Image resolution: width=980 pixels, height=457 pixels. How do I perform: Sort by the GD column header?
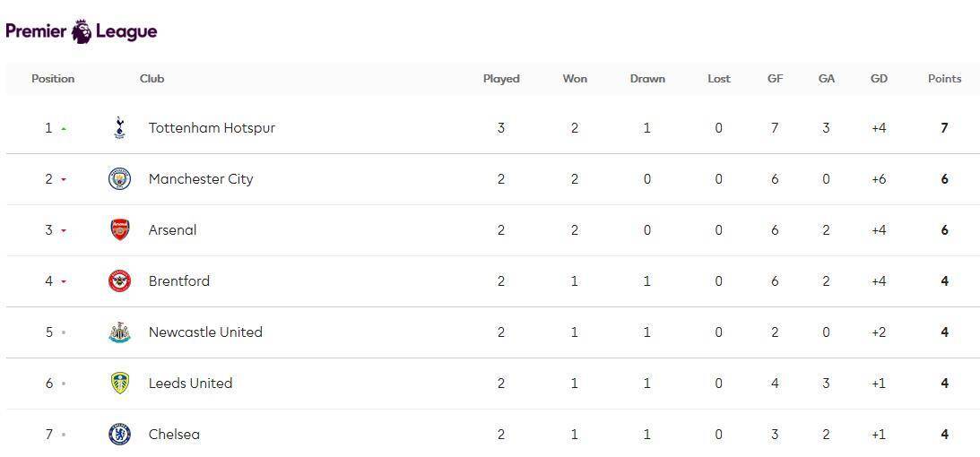click(879, 79)
